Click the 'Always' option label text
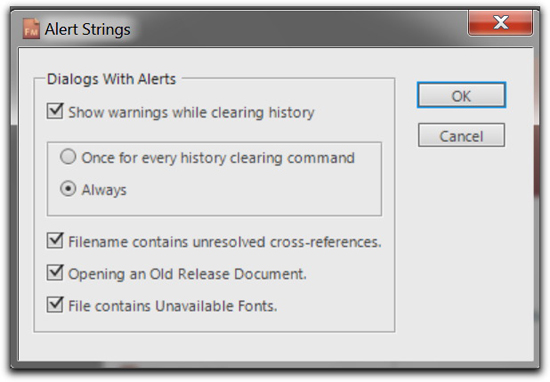 [x=104, y=190]
